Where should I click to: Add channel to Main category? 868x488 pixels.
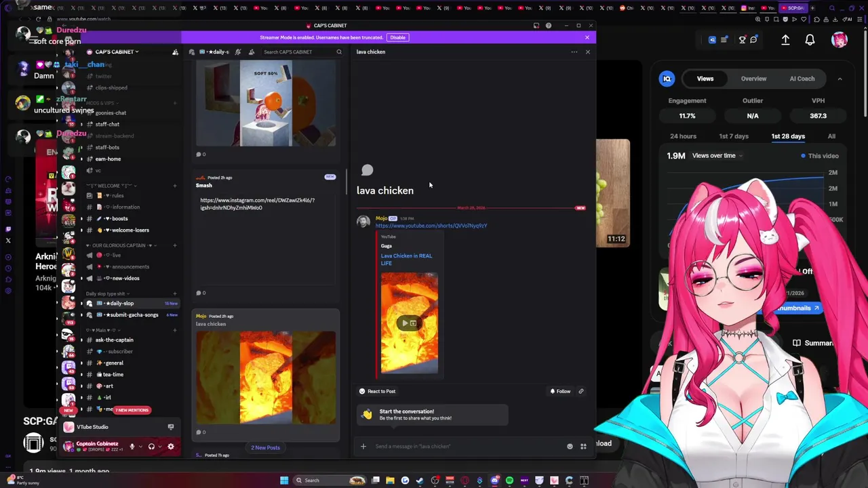(x=175, y=330)
